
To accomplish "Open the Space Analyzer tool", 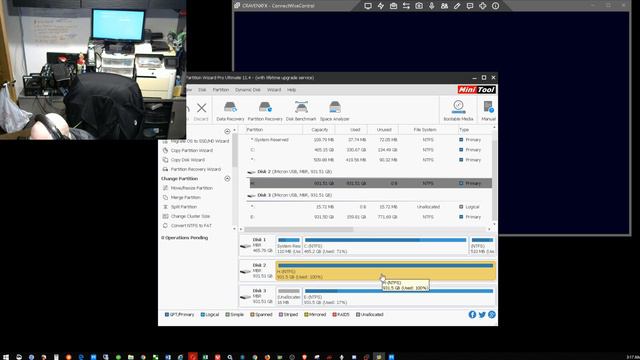I will tap(334, 111).
